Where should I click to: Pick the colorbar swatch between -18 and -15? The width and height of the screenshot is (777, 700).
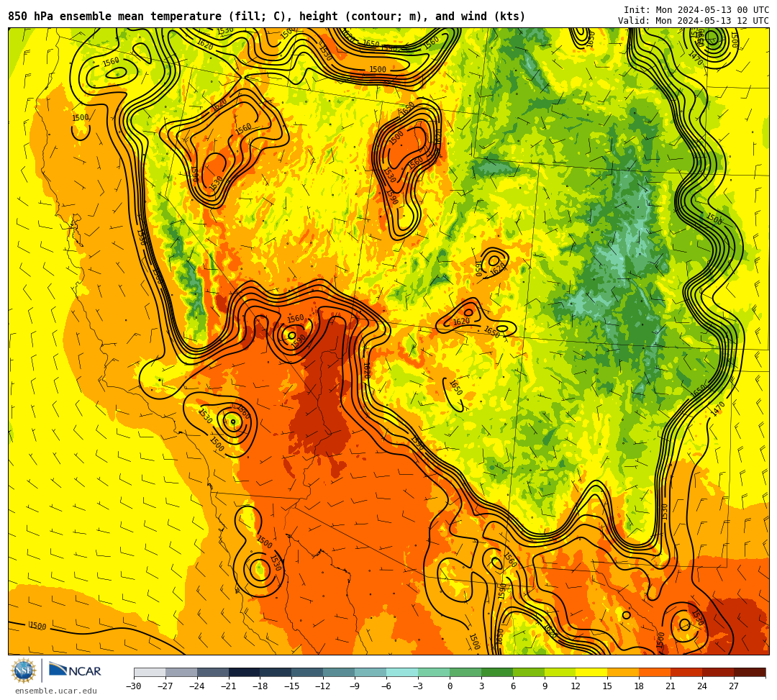(x=276, y=672)
